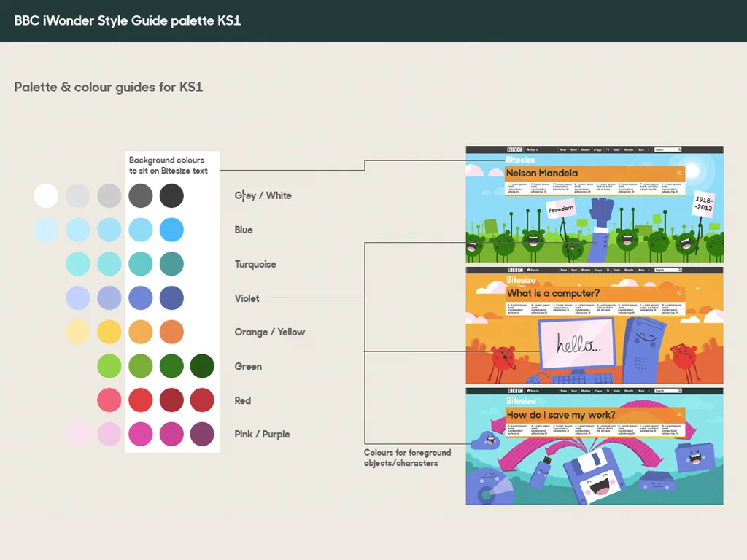Screen dimensions: 747x560
Task: Click the share icon on 'How do I save my work?' banner
Action: (679, 414)
